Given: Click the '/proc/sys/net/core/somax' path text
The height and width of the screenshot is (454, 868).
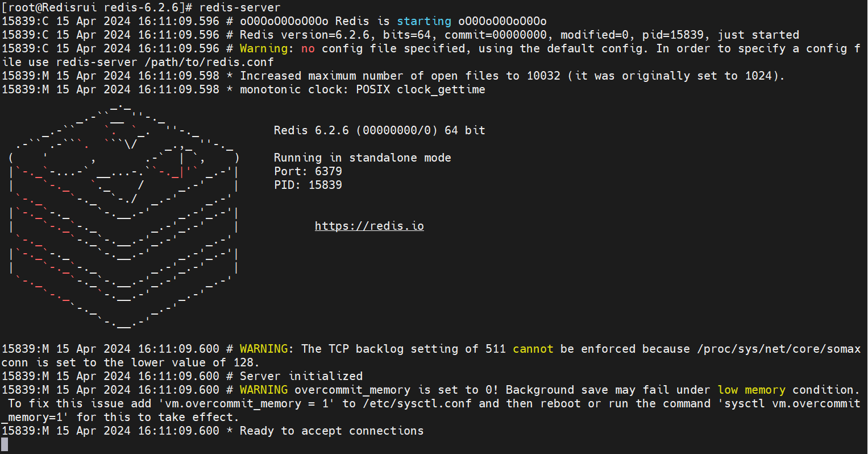Looking at the screenshot, I should tap(779, 349).
